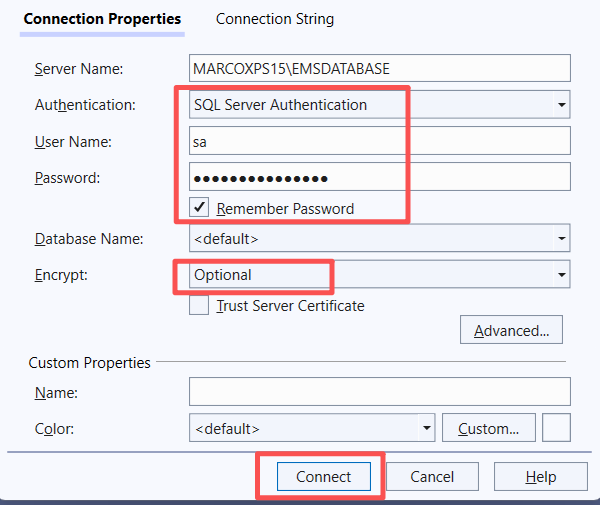Screen dimensions: 600x505
Task: Open the Encrypt dropdown list
Action: pyautogui.click(x=379, y=274)
